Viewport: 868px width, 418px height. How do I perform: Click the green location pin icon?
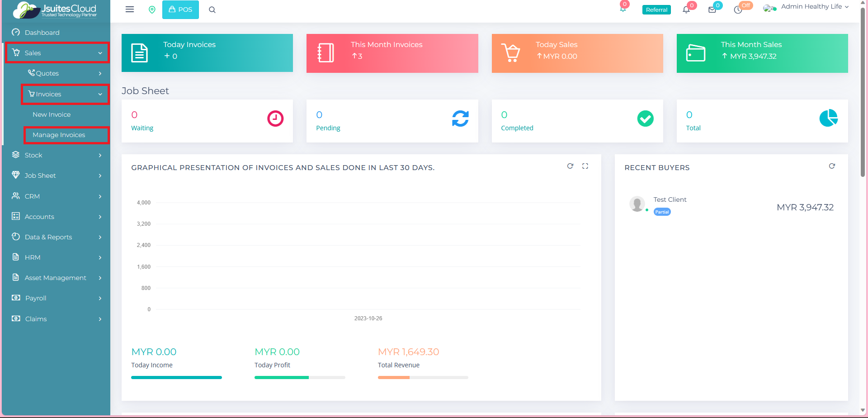(x=152, y=9)
